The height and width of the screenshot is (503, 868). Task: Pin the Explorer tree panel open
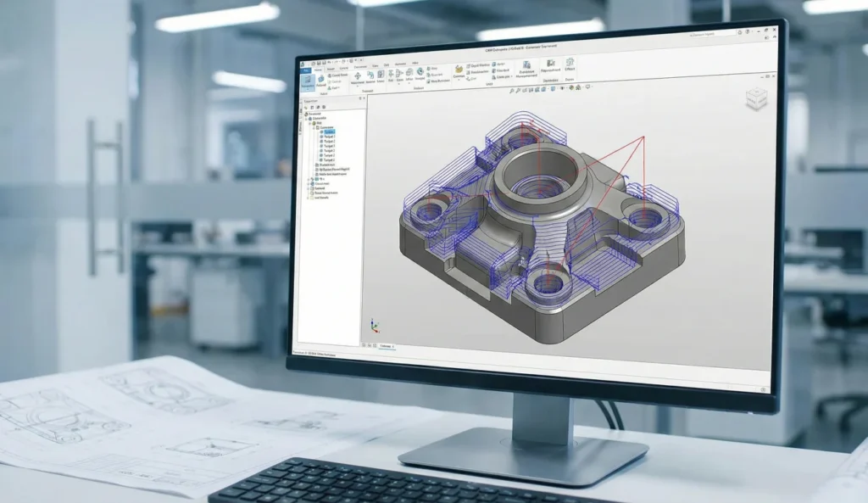point(361,98)
